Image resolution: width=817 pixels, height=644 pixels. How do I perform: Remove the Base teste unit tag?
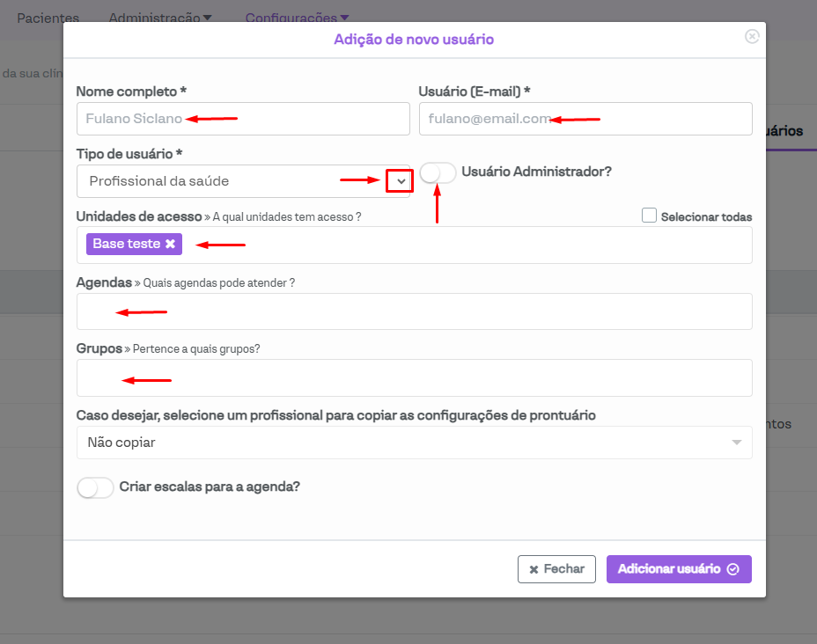pos(170,244)
